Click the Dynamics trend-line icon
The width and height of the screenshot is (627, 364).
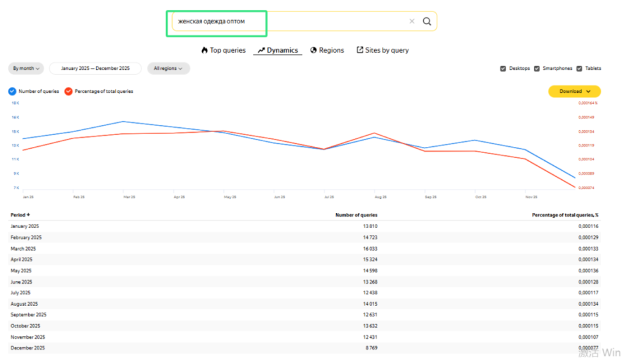(x=261, y=50)
